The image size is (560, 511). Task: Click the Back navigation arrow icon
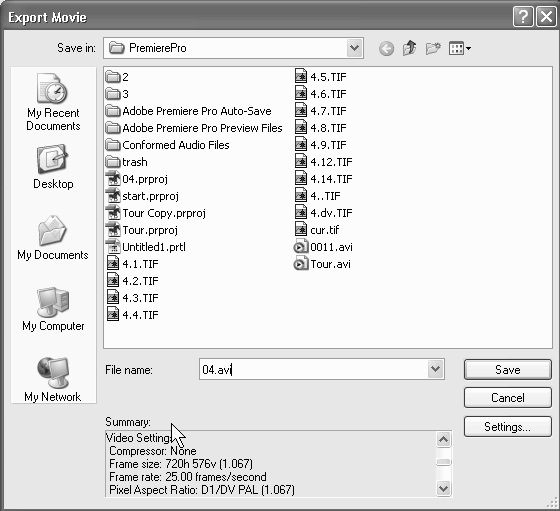coord(386,48)
